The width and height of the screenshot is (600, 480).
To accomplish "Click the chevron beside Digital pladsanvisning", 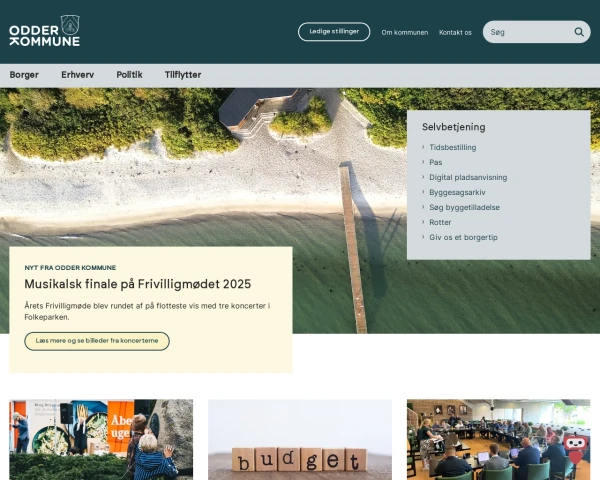I will click(x=423, y=177).
